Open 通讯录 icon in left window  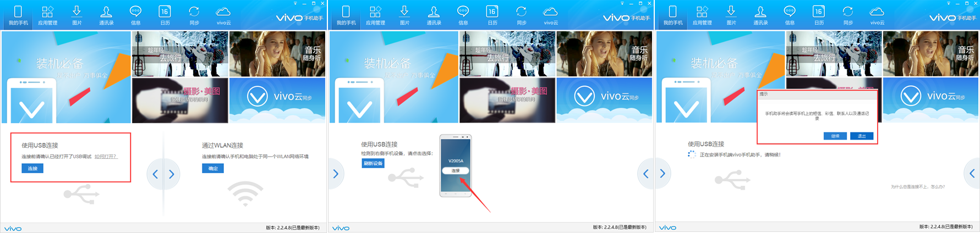106,15
